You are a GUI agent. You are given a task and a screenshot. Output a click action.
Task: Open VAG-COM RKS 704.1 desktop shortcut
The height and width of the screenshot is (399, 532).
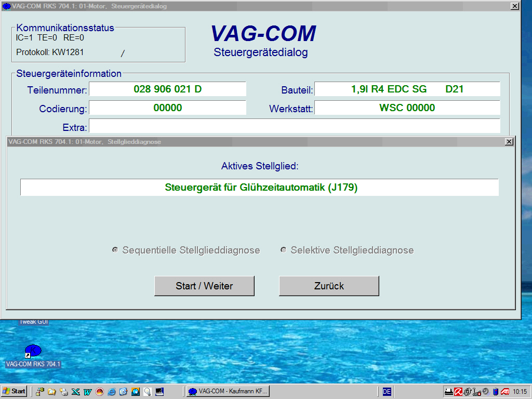tap(33, 356)
